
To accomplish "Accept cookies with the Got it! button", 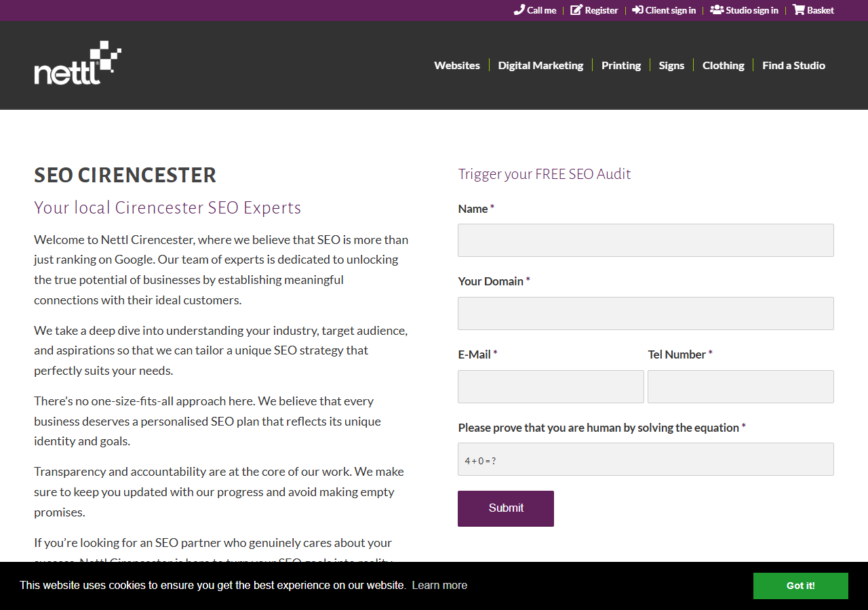I will click(800, 586).
